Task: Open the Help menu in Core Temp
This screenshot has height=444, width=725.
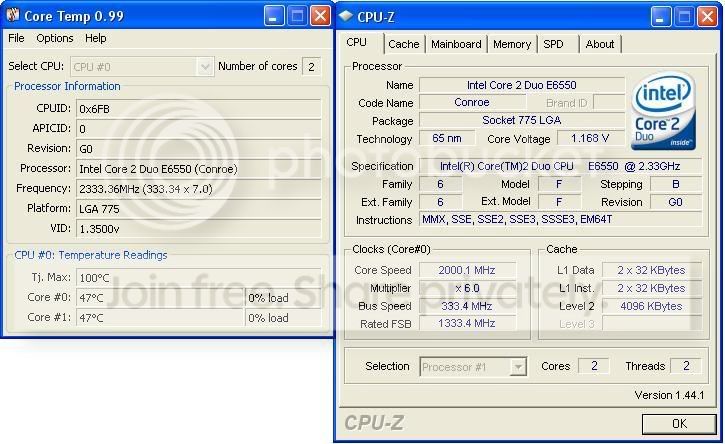Action: tap(96, 38)
